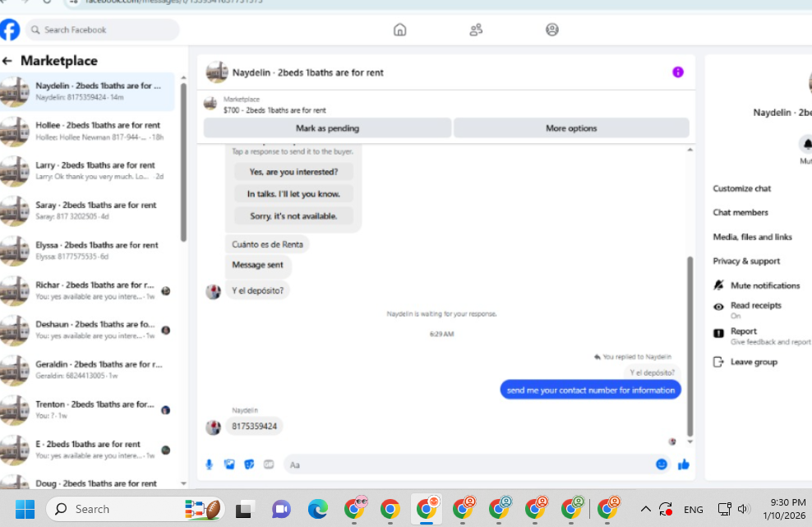The height and width of the screenshot is (527, 812).
Task: Choose a GIF icon
Action: click(269, 465)
